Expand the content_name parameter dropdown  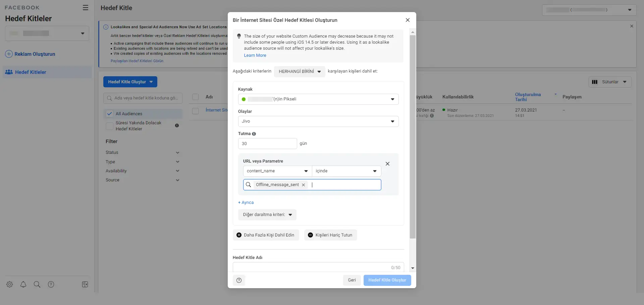click(277, 171)
